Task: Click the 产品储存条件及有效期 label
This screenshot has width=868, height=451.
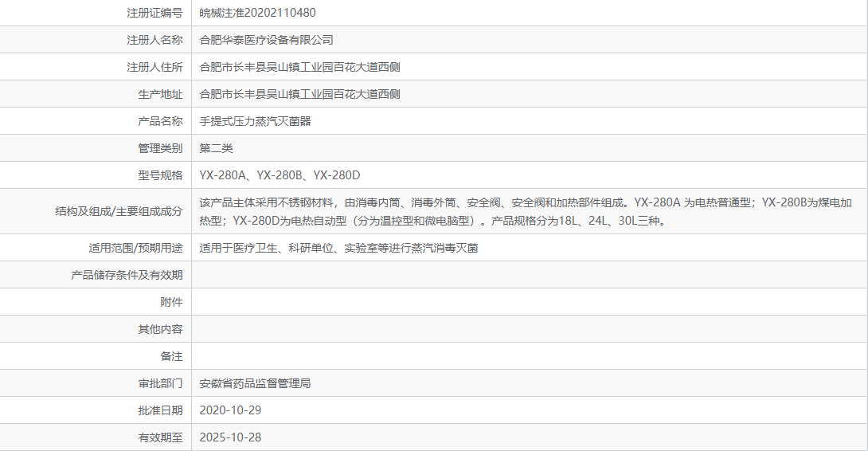Action: [x=127, y=275]
